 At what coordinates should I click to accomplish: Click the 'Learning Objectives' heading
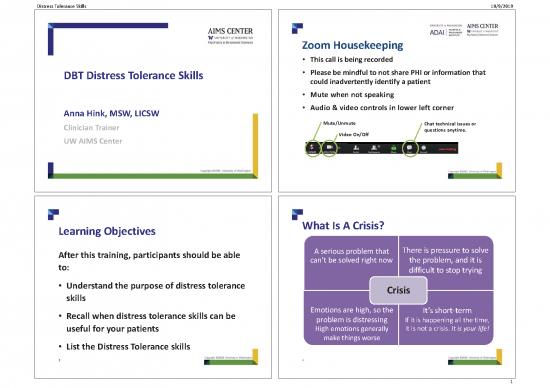coord(107,231)
